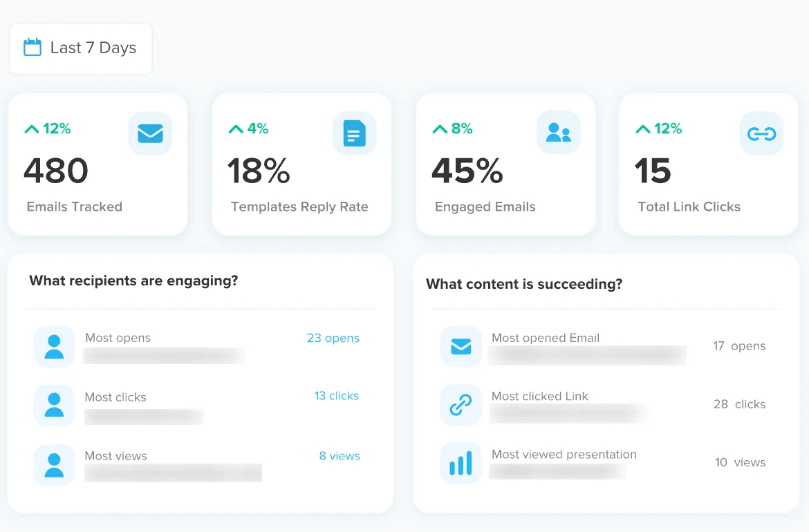809x532 pixels.
Task: Open the Last 7 Days date filter
Action: 81,48
